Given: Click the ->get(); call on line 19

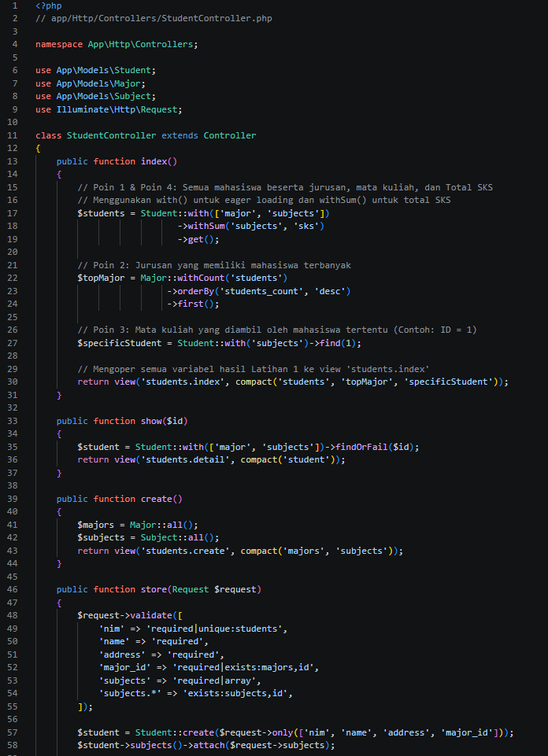Looking at the screenshot, I should pyautogui.click(x=198, y=239).
